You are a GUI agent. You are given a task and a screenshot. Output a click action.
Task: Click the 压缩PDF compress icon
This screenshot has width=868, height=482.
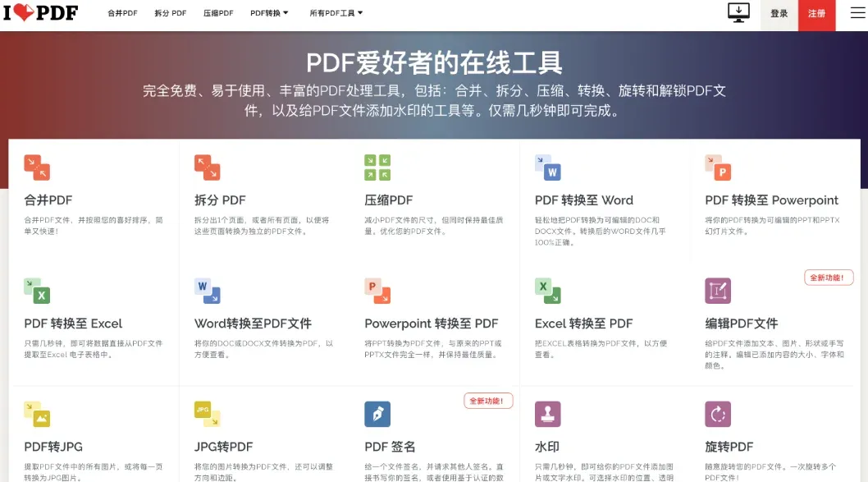point(377,168)
